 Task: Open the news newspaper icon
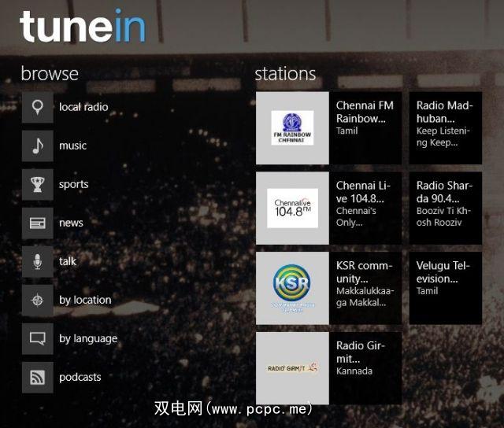click(x=38, y=223)
